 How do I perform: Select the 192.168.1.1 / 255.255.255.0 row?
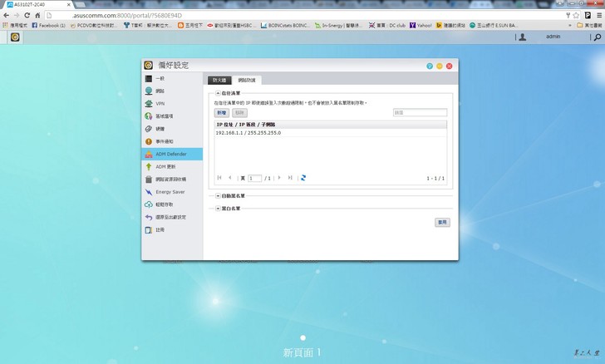pyautogui.click(x=330, y=133)
